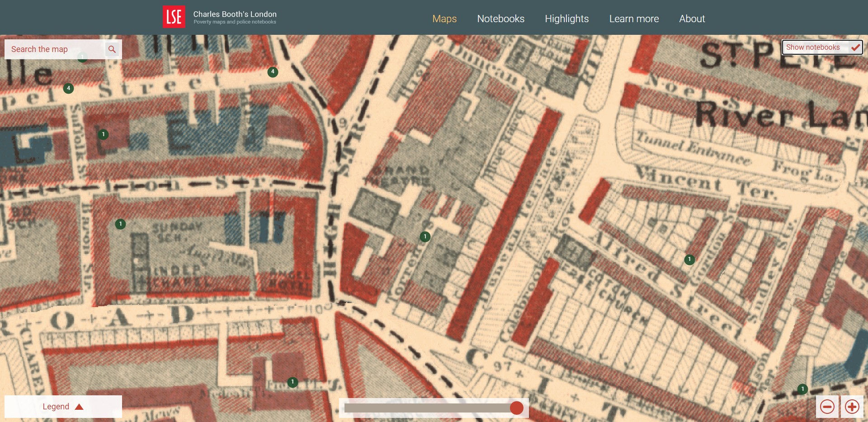Follow the Learn more link
Screen dimensions: 868x422
click(x=634, y=19)
